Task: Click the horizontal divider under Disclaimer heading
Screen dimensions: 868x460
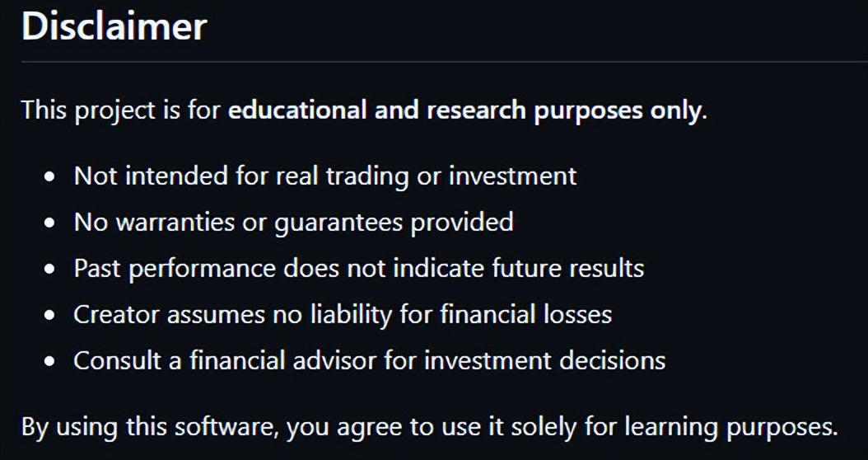Action: point(445,62)
